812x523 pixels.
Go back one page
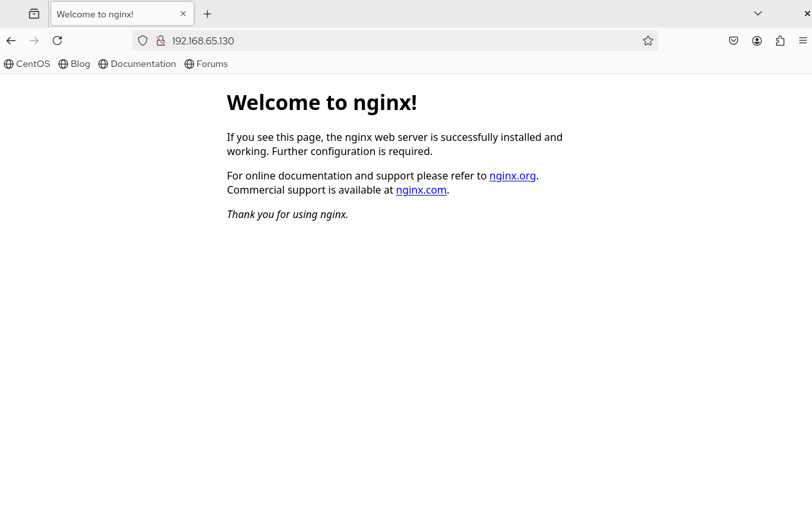pyautogui.click(x=11, y=41)
